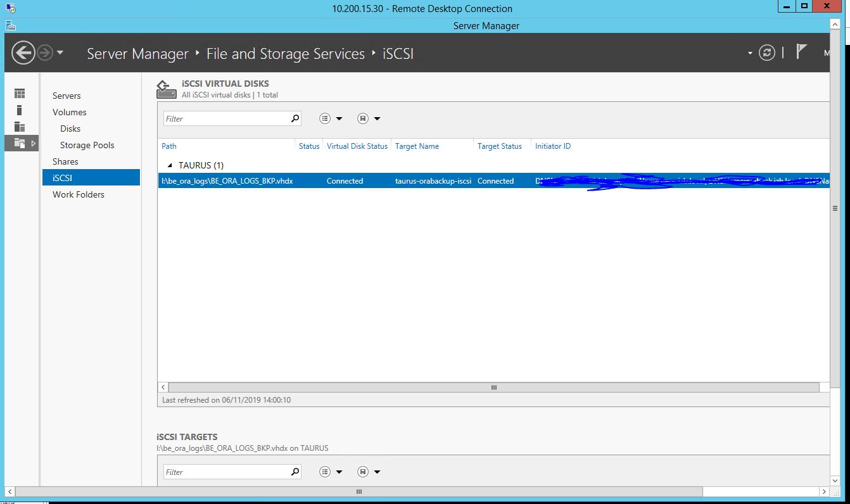This screenshot has width=850, height=504.
Task: Sort by the Path column header
Action: click(169, 146)
